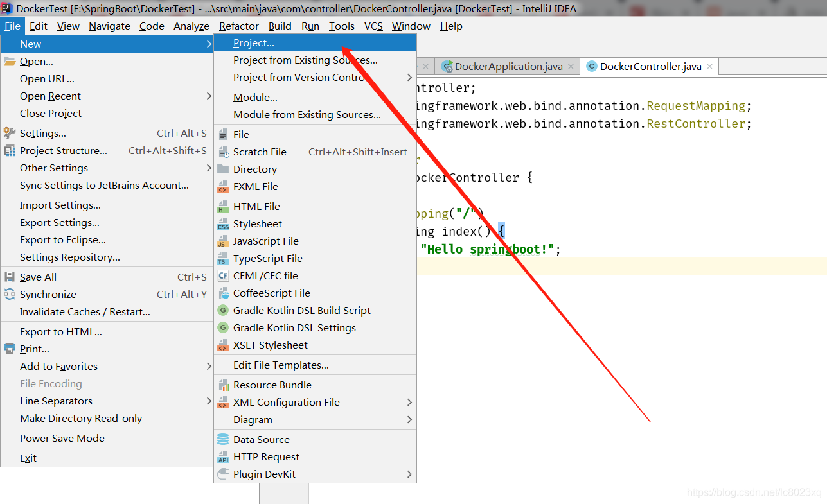Image resolution: width=827 pixels, height=504 pixels.
Task: Select Settings Repository... entry
Action: click(x=107, y=257)
